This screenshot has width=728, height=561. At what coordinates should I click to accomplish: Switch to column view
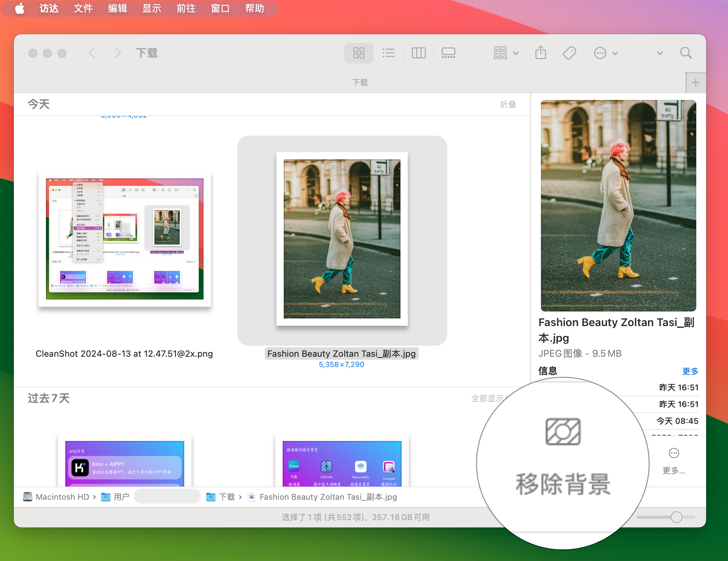418,53
